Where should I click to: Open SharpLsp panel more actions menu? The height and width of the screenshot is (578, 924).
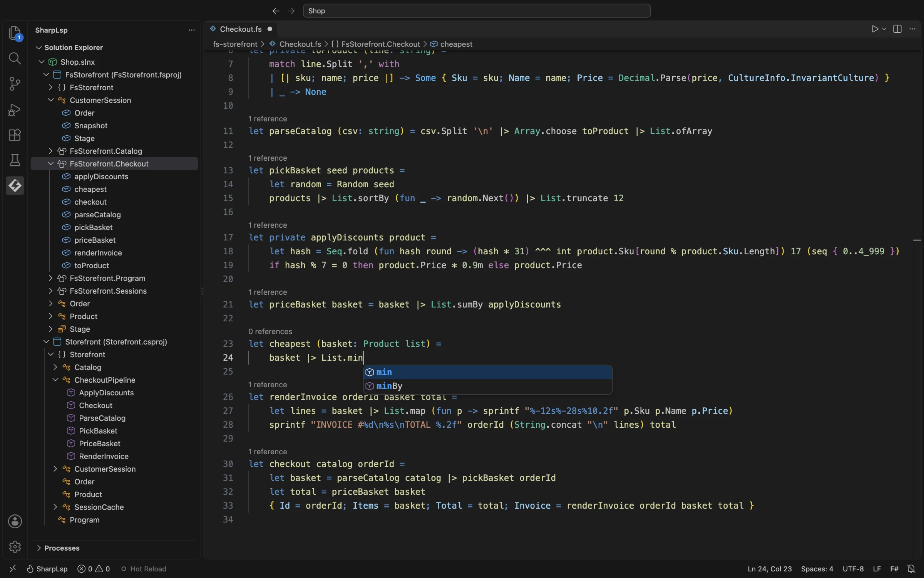coord(192,30)
